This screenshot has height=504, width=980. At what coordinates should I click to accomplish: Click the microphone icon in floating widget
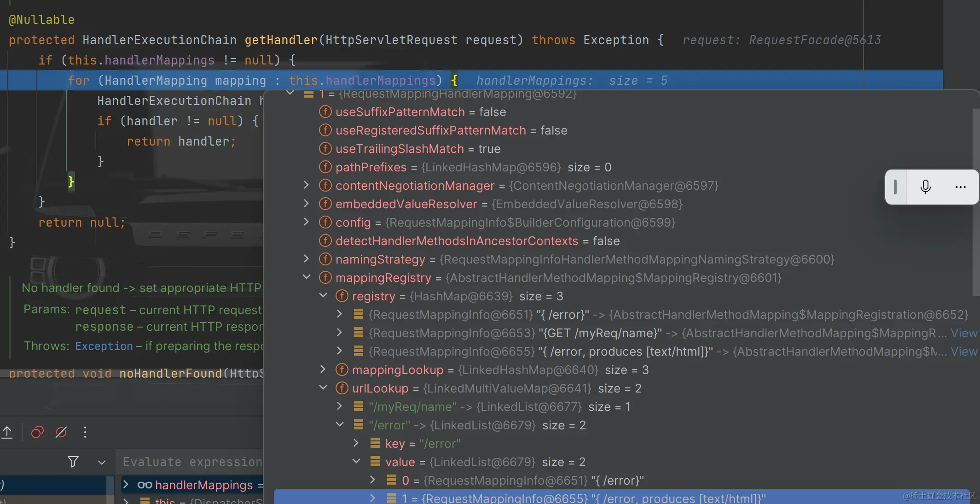925,187
